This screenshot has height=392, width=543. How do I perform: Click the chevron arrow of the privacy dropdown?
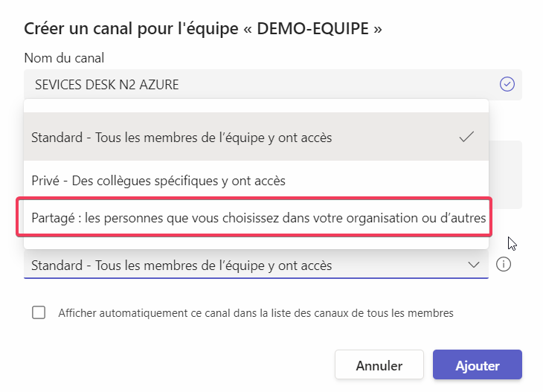click(473, 265)
